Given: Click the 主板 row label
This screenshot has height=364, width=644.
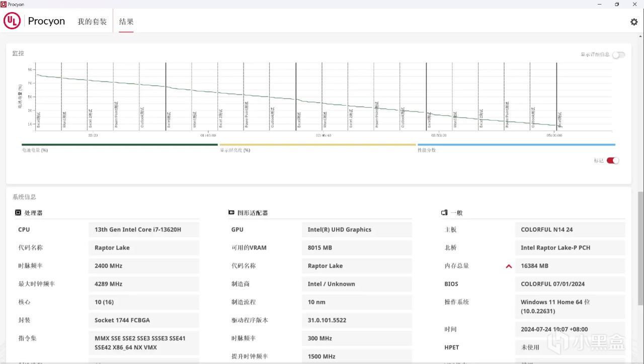Looking at the screenshot, I should tap(450, 230).
